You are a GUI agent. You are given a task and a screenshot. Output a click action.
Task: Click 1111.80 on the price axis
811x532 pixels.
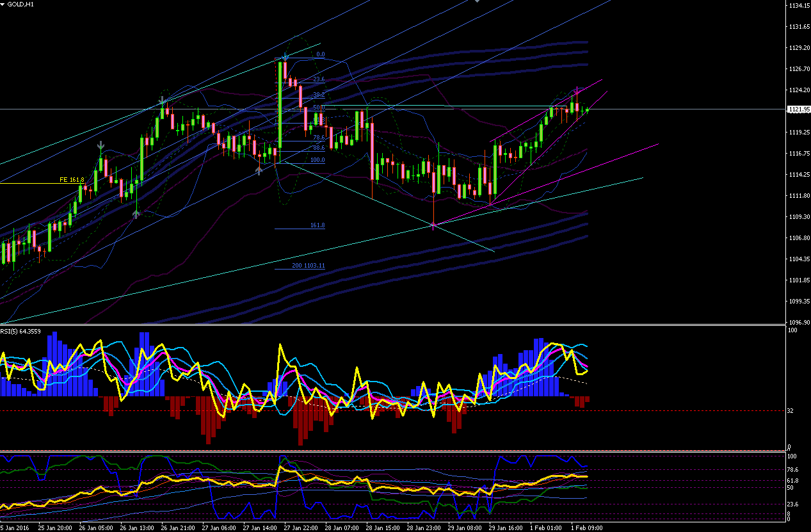(798, 195)
